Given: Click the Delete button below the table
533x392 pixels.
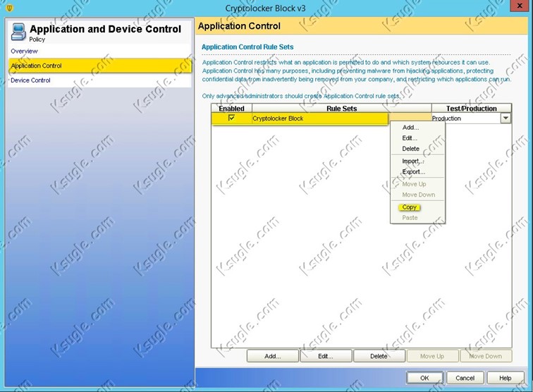Looking at the screenshot, I should point(379,356).
